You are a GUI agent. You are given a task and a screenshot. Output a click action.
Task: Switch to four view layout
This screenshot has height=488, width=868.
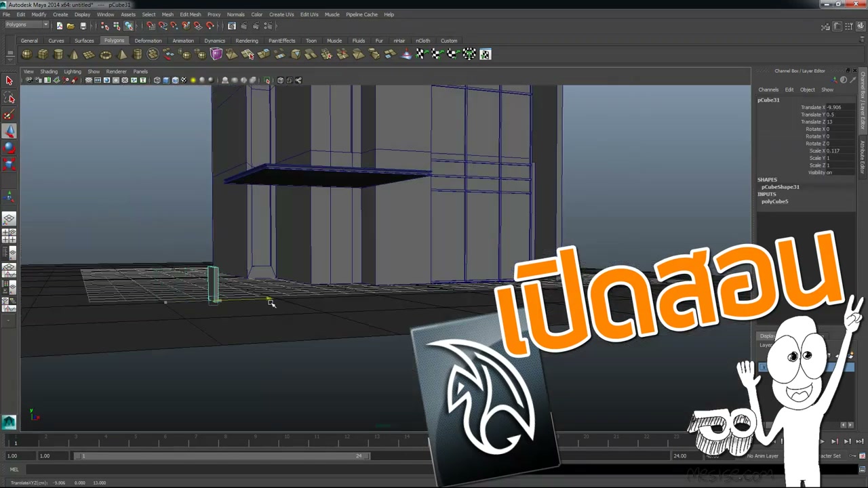pos(9,236)
